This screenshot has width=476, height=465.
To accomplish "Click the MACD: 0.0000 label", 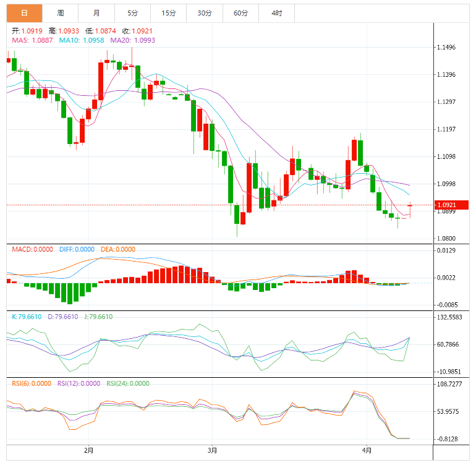I will pyautogui.click(x=33, y=249).
